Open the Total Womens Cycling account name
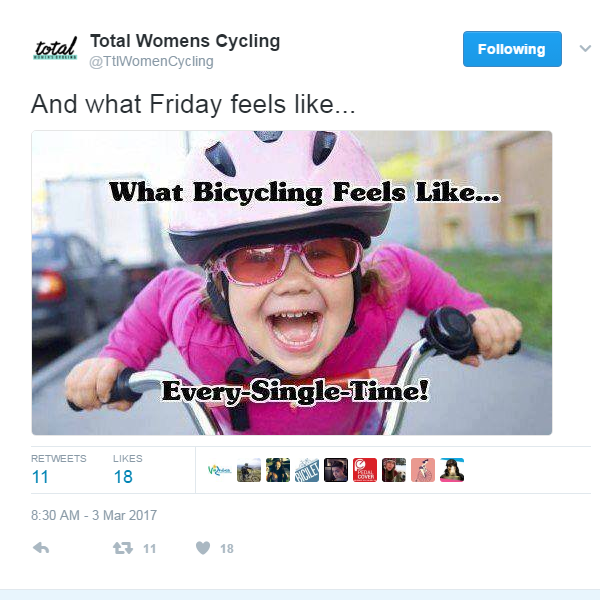Image resolution: width=600 pixels, height=600 pixels. click(x=185, y=41)
